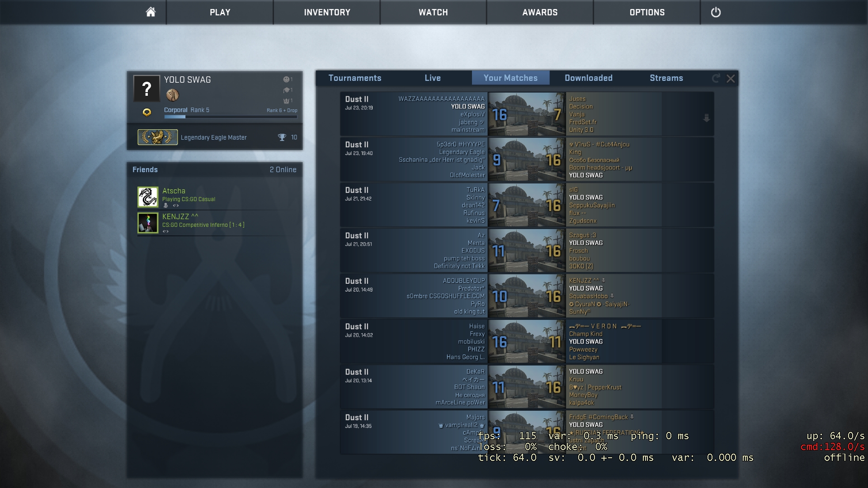Viewport: 868px width, 488px height.
Task: Click the 'Rank 6 + Drop' label
Action: tap(282, 110)
